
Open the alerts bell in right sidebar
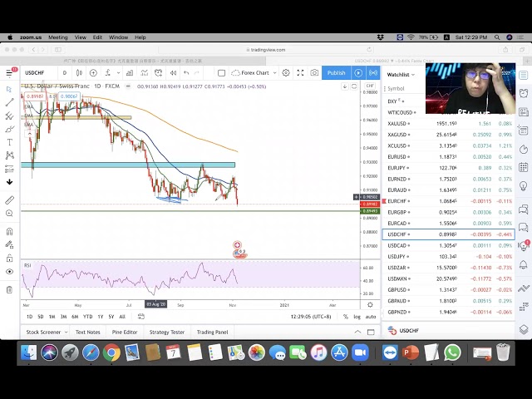click(524, 92)
